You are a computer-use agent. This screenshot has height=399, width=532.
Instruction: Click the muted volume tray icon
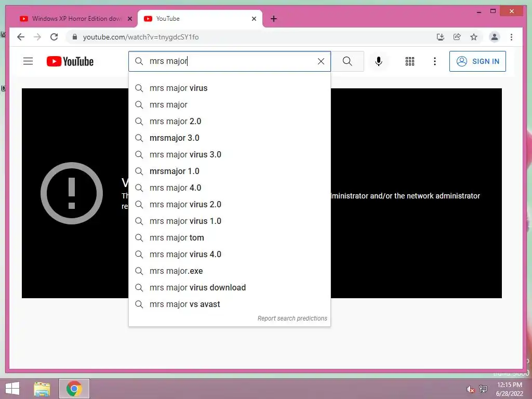[x=471, y=389]
